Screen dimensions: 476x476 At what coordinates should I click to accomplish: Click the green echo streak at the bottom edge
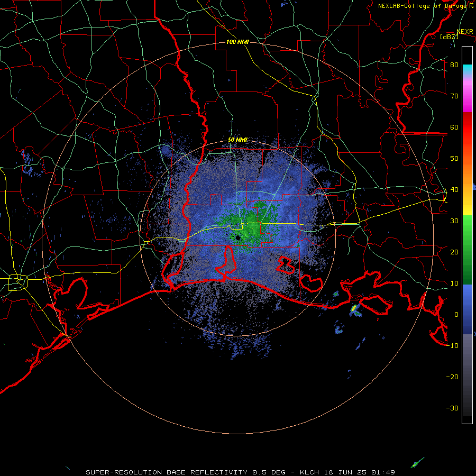click(418, 462)
